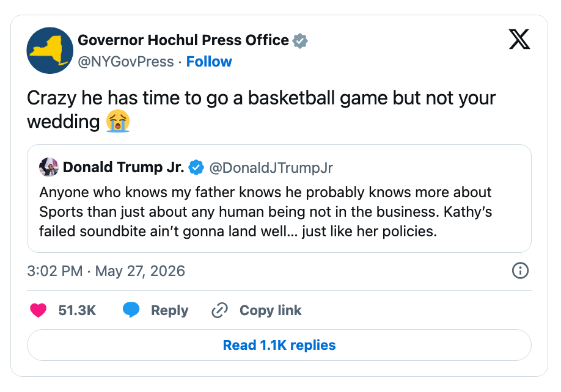Click the Governor Hochul Press Office name
This screenshot has width=561, height=392.
point(183,40)
